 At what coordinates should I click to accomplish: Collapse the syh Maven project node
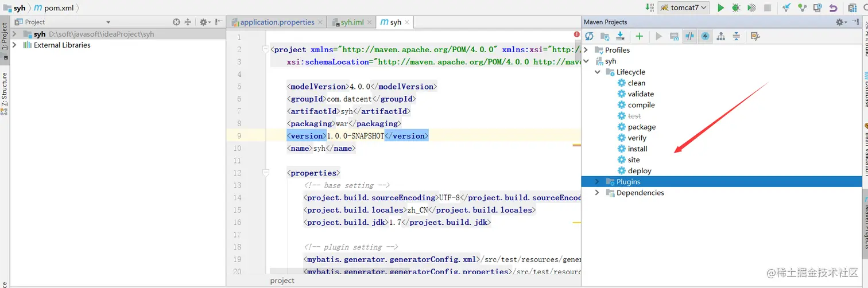tap(586, 61)
